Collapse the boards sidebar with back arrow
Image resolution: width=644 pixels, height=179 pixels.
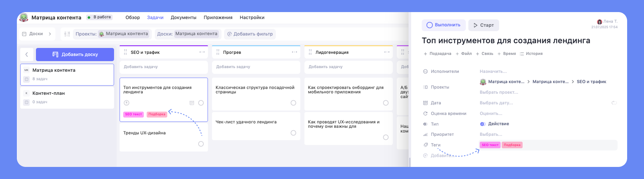(27, 55)
